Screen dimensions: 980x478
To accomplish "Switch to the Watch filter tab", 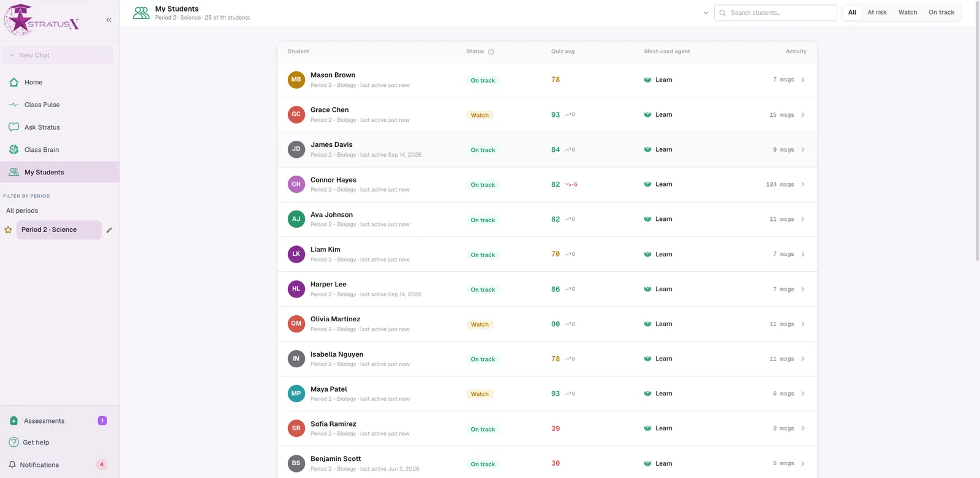I will [908, 13].
